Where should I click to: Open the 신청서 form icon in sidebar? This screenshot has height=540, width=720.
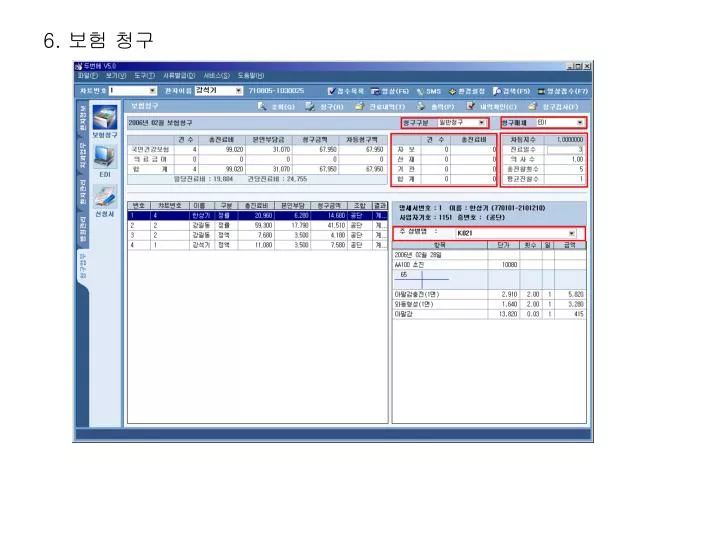click(x=105, y=197)
